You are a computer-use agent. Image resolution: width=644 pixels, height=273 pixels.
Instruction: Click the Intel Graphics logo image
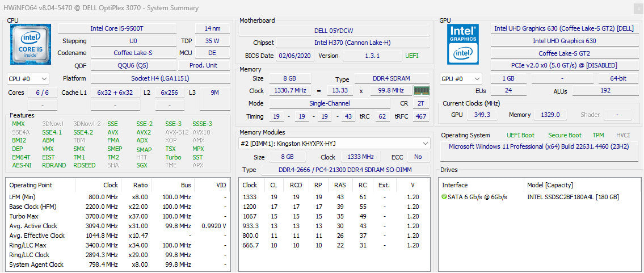[x=462, y=44]
